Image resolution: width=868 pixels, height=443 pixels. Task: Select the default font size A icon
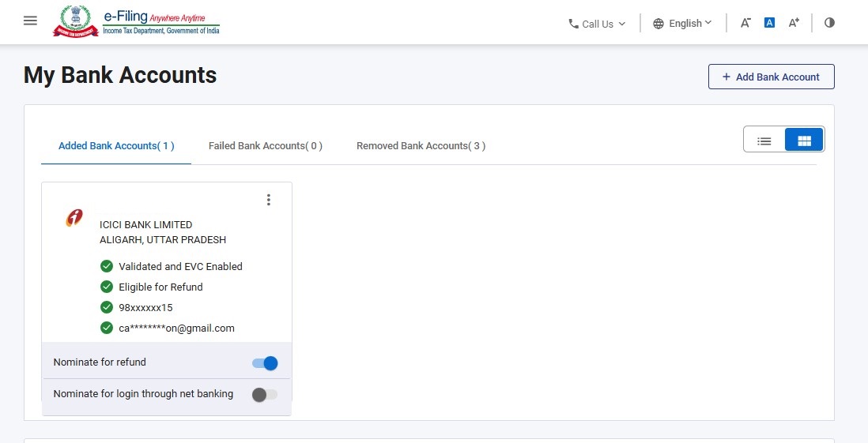(x=769, y=23)
